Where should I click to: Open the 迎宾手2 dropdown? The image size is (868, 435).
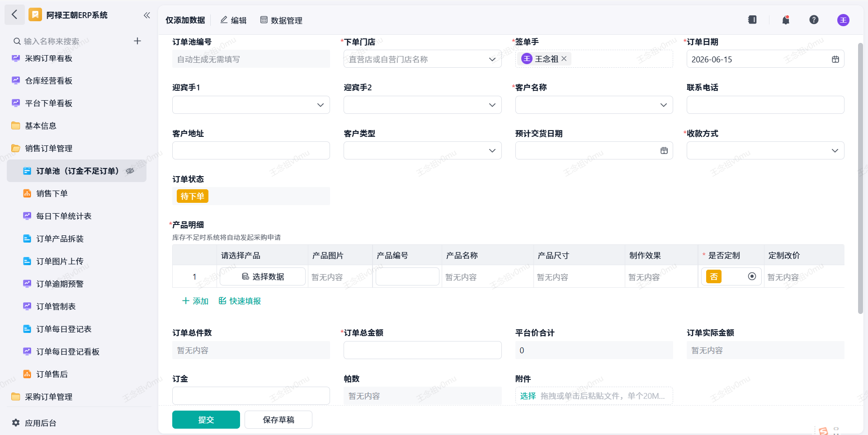422,105
